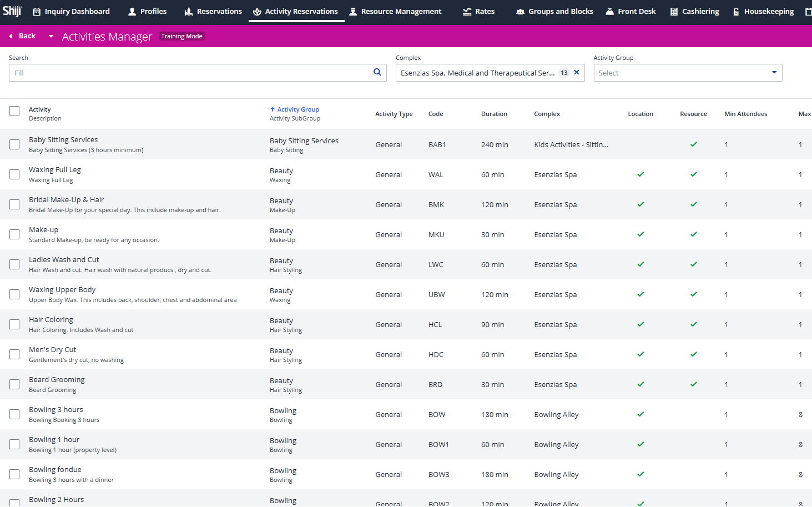812x507 pixels.
Task: Click the Back arrow icon
Action: coord(11,36)
